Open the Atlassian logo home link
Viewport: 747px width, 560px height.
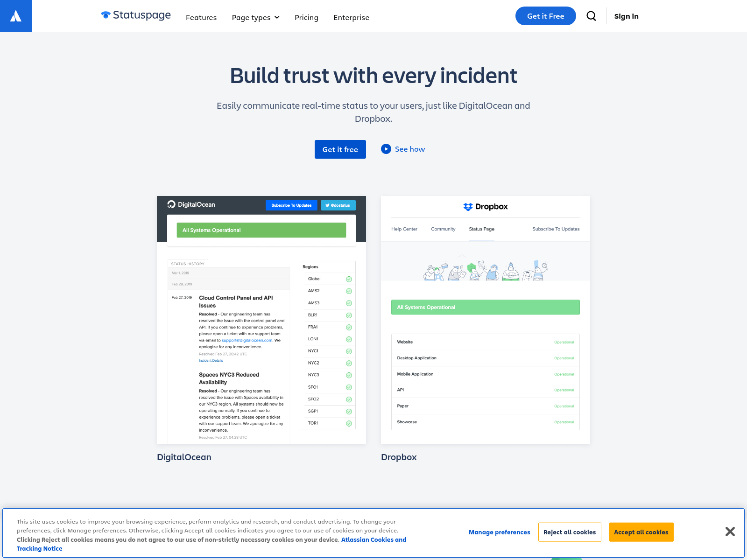coord(16,16)
